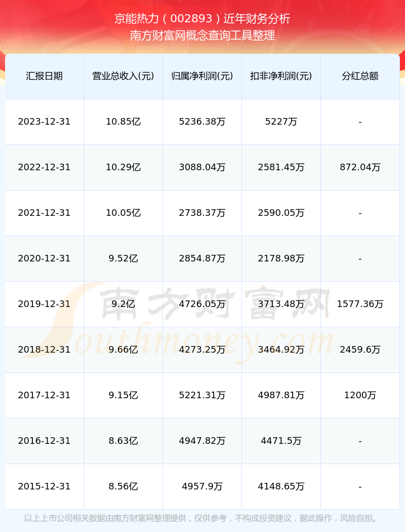The height and width of the screenshot is (532, 405).
Task: Click the date cell 2018-12-31
Action: click(45, 350)
